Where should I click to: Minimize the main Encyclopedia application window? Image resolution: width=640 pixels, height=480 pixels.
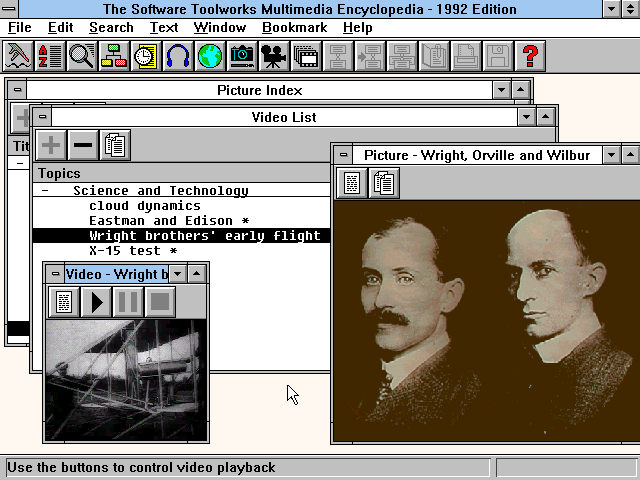point(611,9)
